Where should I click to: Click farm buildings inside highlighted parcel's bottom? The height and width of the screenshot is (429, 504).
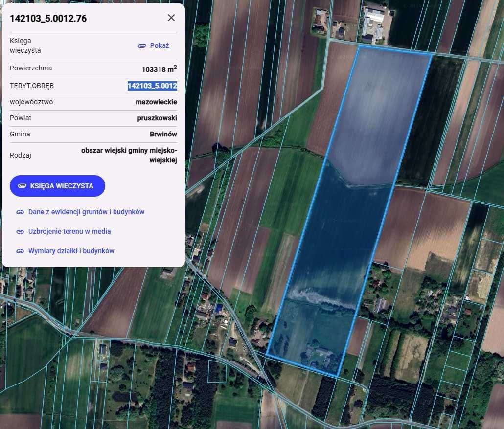pyautogui.click(x=319, y=355)
